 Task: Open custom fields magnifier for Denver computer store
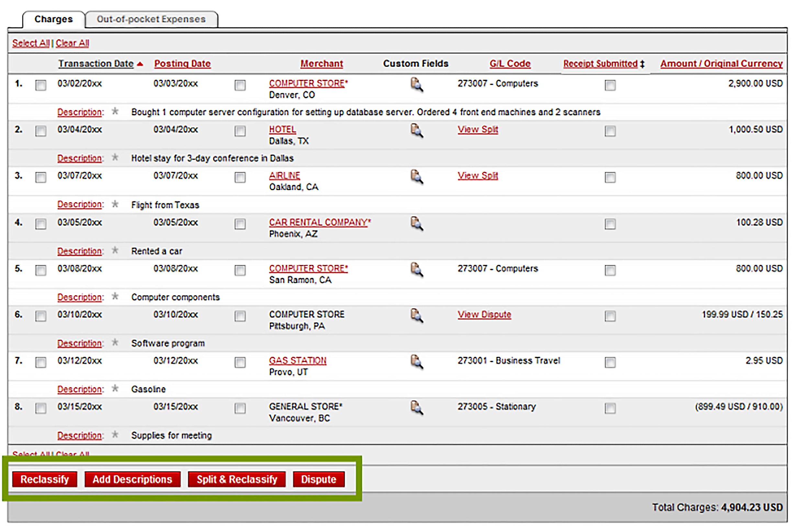pos(416,84)
